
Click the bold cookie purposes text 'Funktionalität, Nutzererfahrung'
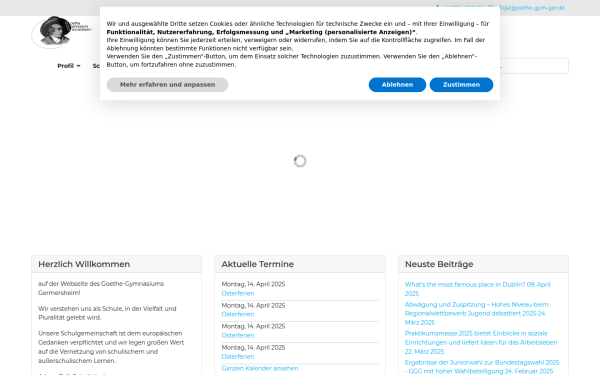[x=261, y=32]
